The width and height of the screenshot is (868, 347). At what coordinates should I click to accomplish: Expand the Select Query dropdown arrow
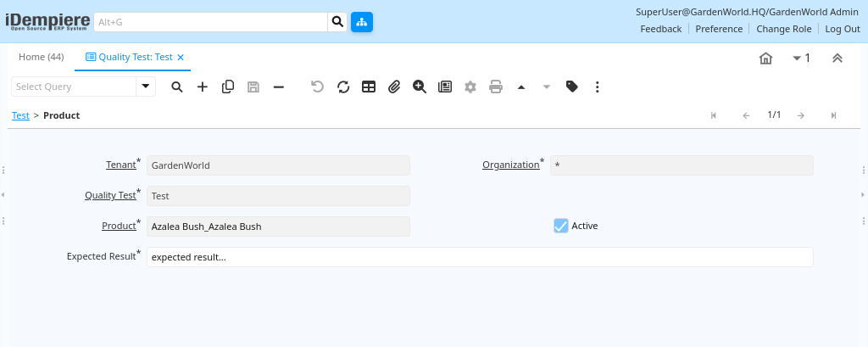(146, 87)
